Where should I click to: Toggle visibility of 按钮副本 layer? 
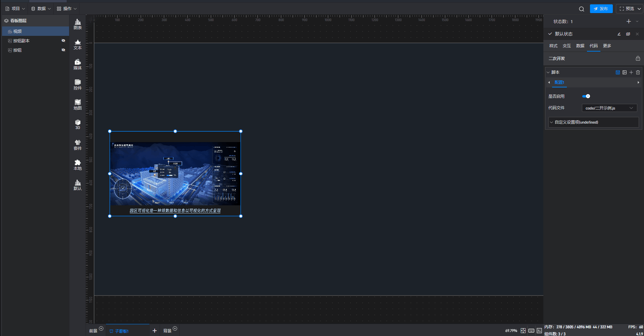pos(63,41)
